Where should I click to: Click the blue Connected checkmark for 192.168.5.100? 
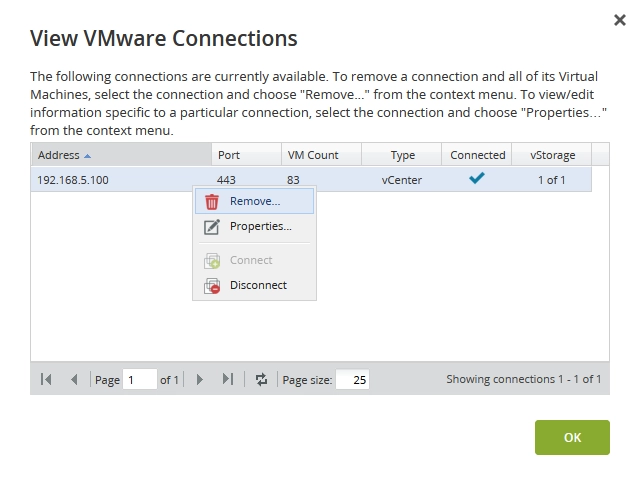tap(477, 178)
